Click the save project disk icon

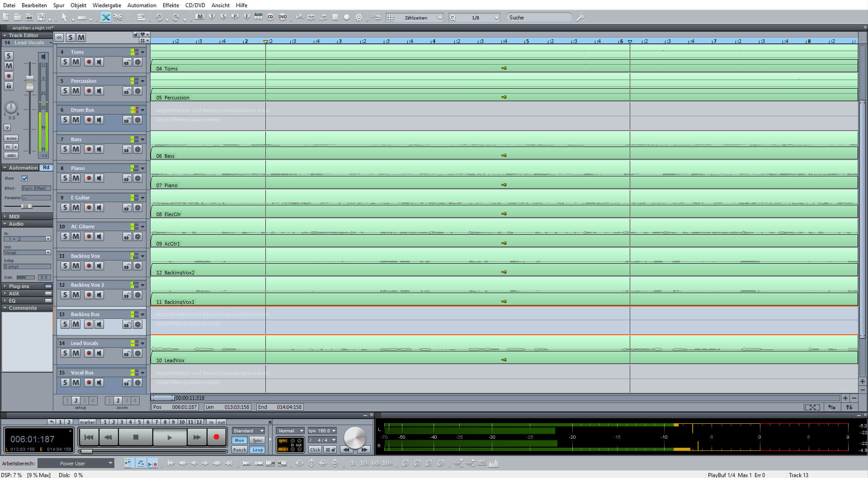coord(41,17)
